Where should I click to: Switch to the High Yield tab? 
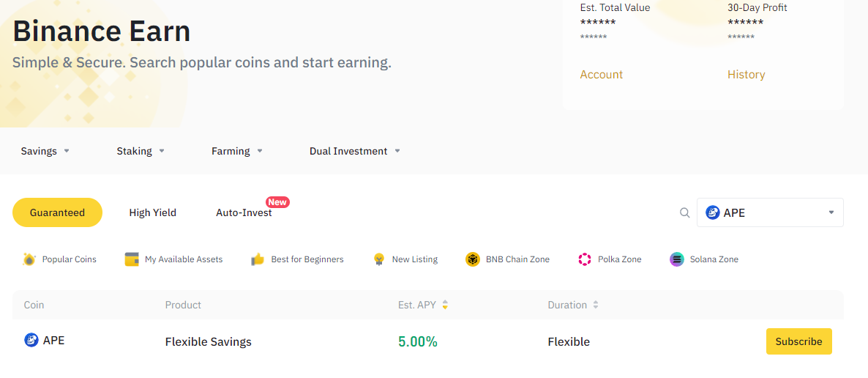(x=153, y=212)
